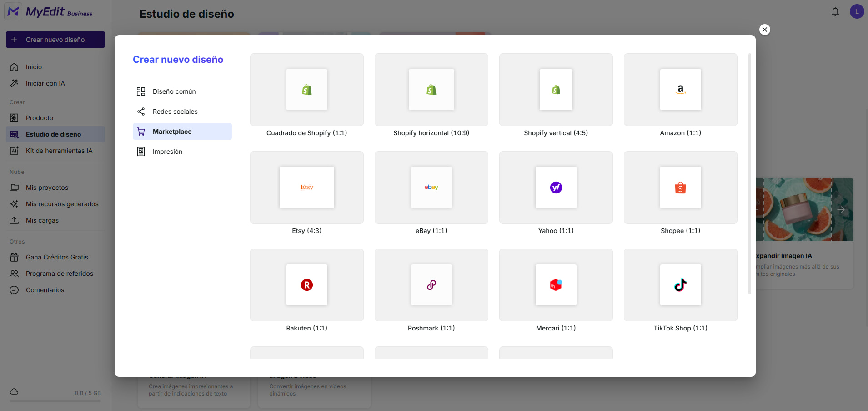
Task: Open the user profile avatar
Action: (857, 11)
